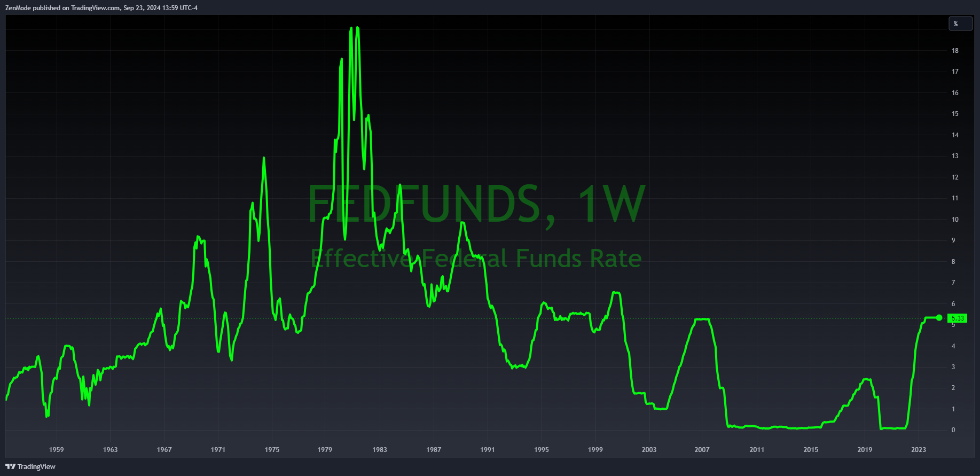The image size is (980, 476).
Task: Select the 10 tick on price scale
Action: [955, 220]
